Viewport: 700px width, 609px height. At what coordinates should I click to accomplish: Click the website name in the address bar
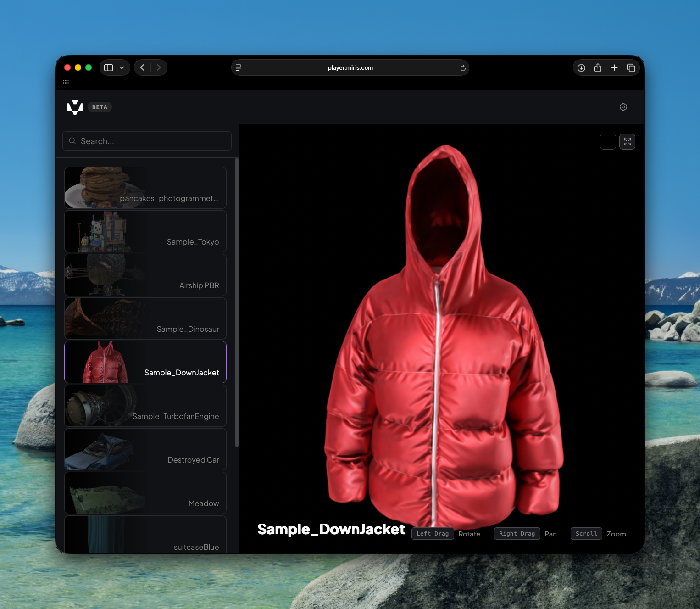pyautogui.click(x=350, y=67)
